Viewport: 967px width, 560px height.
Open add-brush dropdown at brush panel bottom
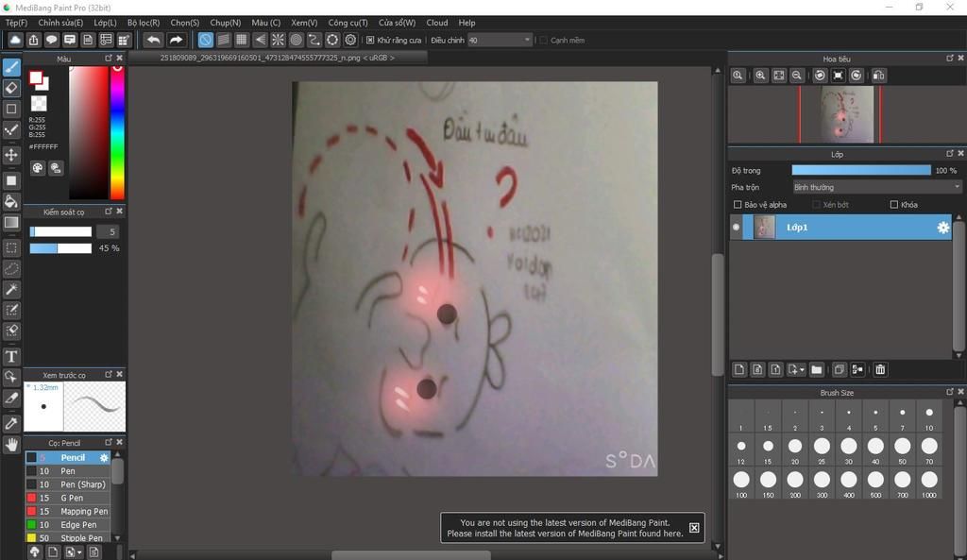(79, 552)
